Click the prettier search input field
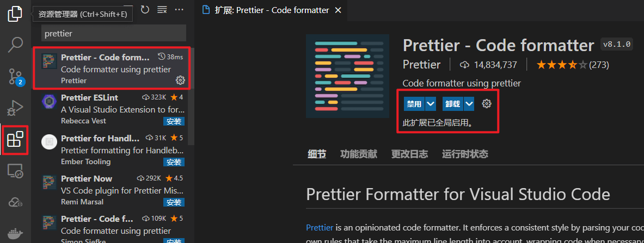The width and height of the screenshot is (644, 243). pos(113,33)
